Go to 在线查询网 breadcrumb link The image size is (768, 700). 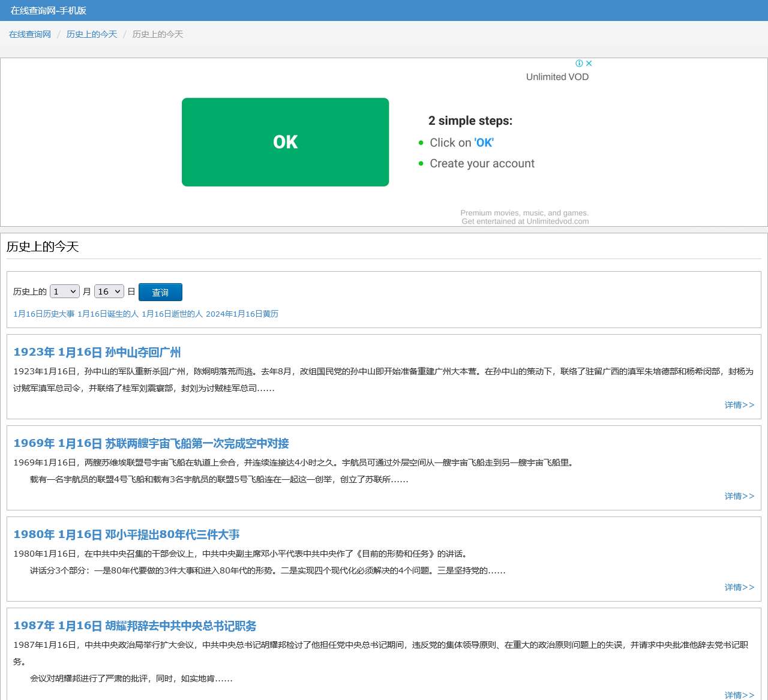pos(30,34)
